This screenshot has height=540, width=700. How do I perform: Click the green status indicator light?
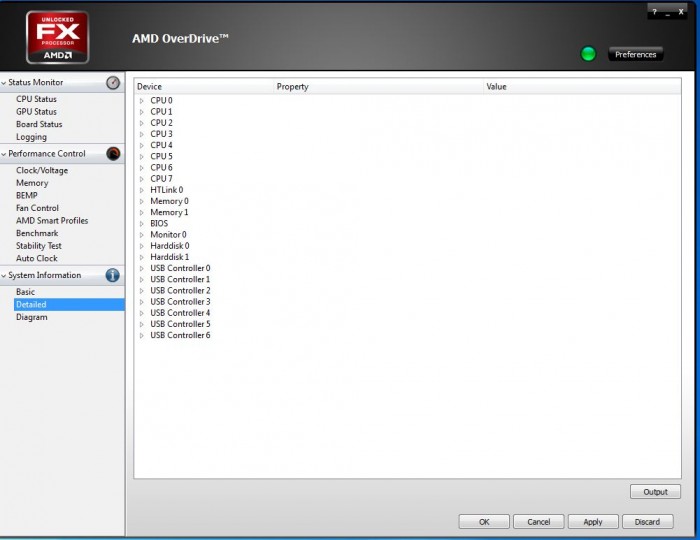588,54
